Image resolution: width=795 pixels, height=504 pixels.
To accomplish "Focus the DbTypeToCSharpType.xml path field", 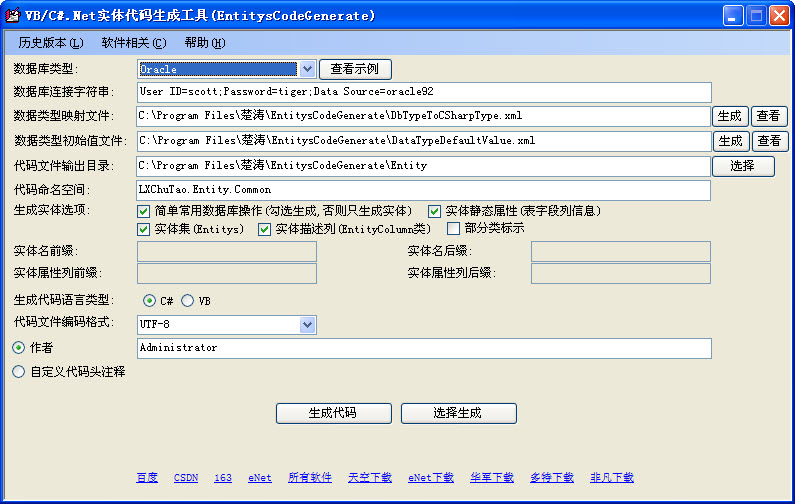I will [x=423, y=116].
